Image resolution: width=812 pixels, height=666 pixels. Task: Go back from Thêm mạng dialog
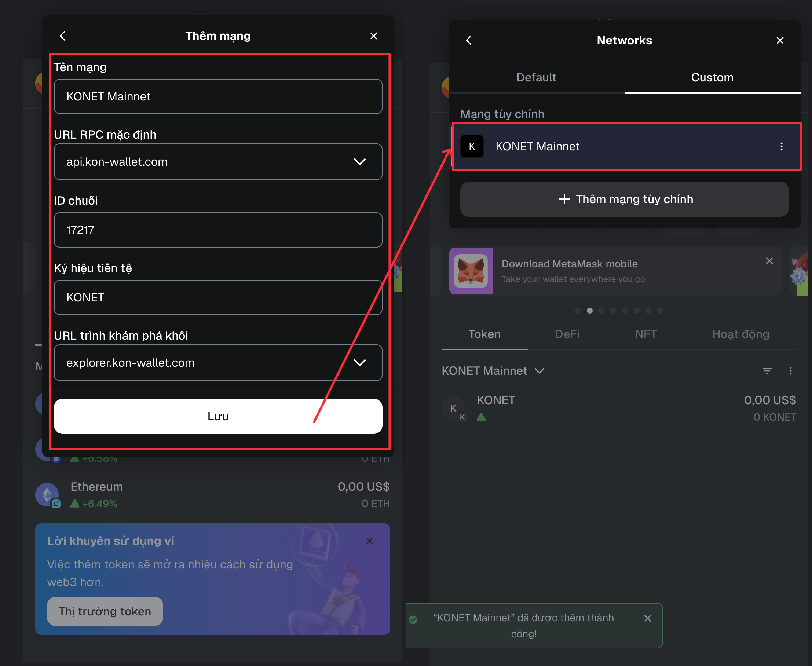pos(62,36)
